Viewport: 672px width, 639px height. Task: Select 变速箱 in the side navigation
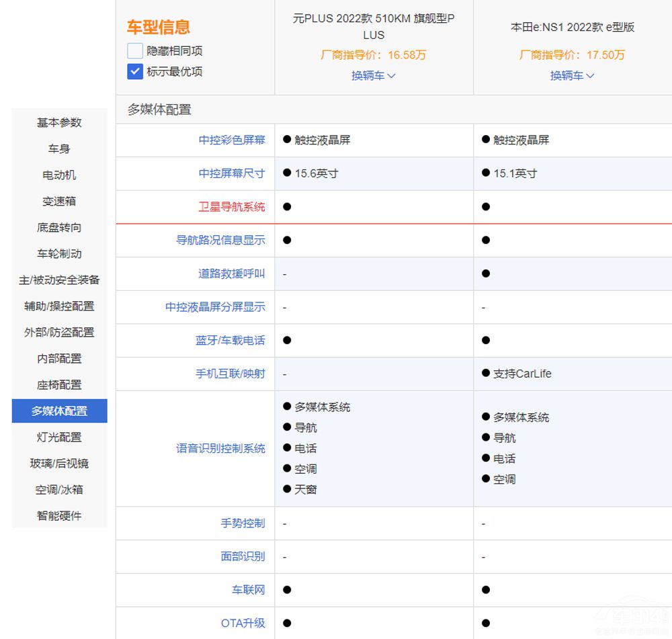click(x=59, y=201)
